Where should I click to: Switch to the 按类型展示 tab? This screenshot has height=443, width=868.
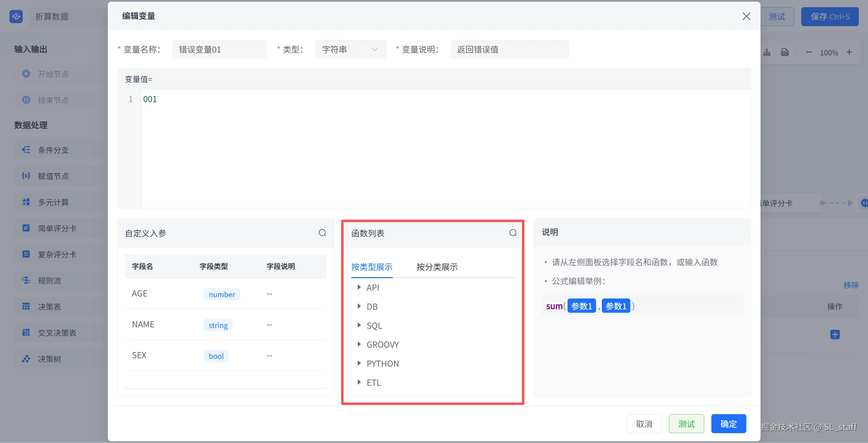(372, 267)
